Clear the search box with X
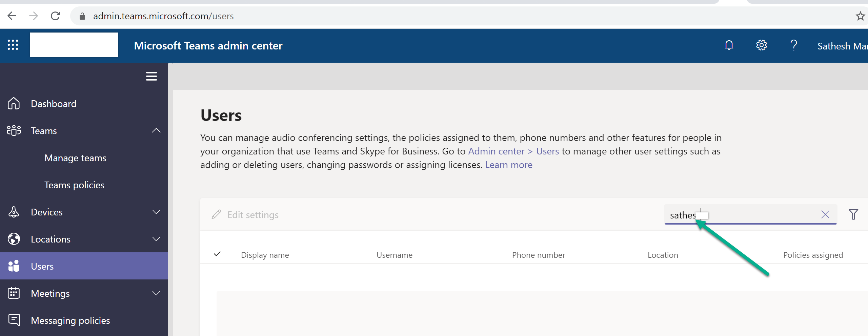Viewport: 868px width, 336px height. coord(825,214)
